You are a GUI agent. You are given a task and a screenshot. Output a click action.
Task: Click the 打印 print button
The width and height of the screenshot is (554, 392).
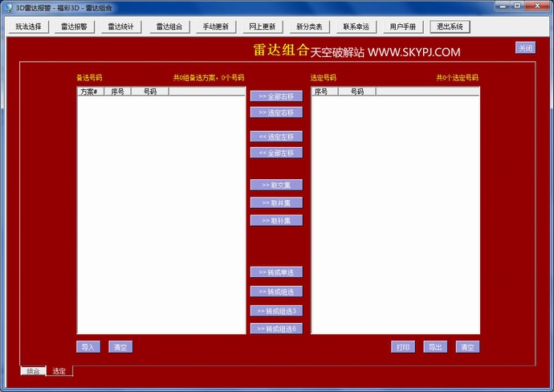tap(403, 347)
